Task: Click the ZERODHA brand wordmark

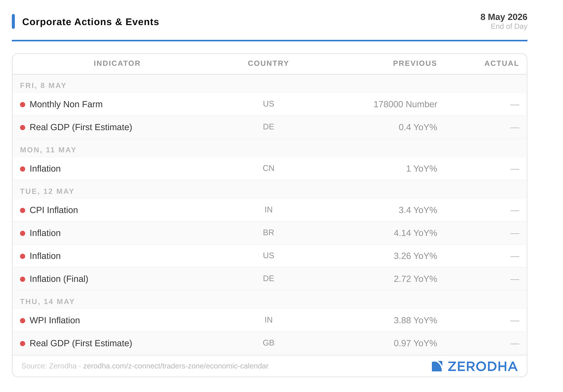Action: click(x=483, y=367)
